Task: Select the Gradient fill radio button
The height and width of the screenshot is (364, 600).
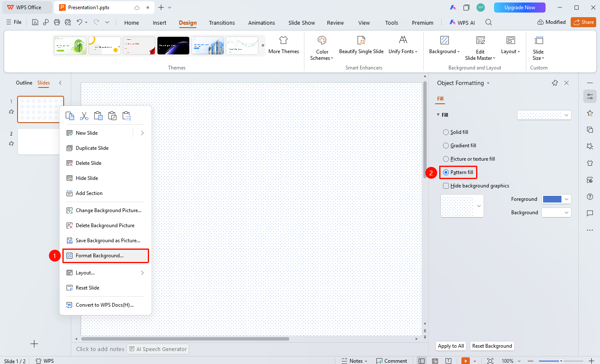Action: coord(446,146)
